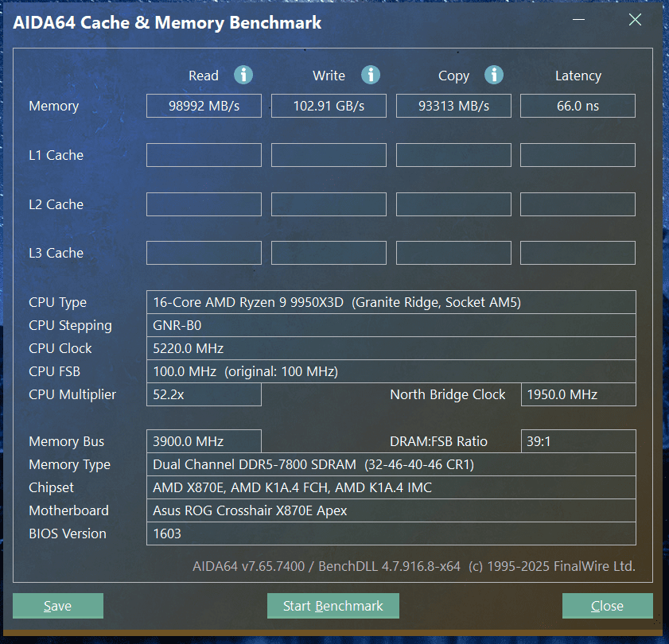
Task: Click the CPU Clock label
Action: click(60, 348)
